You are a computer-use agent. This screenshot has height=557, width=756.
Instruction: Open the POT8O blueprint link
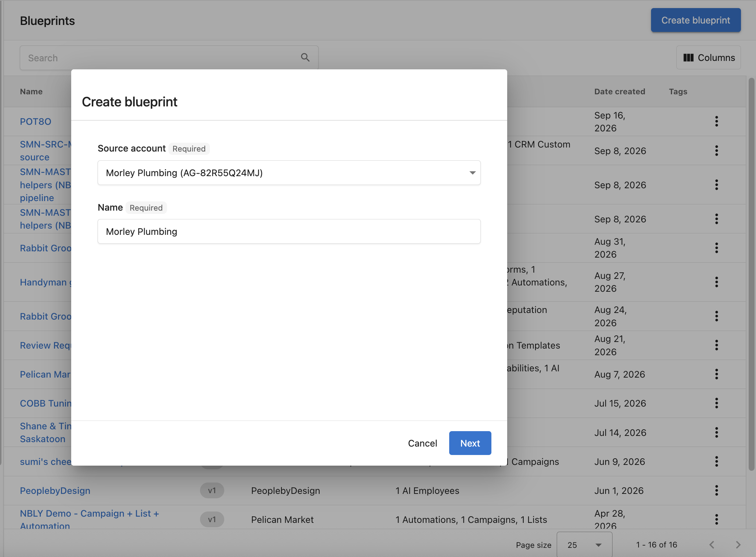tap(36, 121)
